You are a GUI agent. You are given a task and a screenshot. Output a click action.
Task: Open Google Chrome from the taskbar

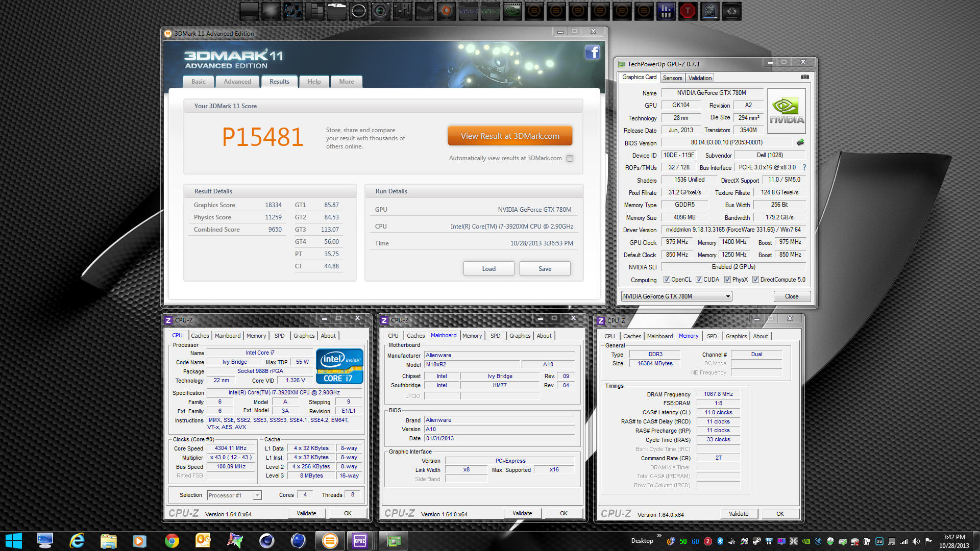coord(171,541)
